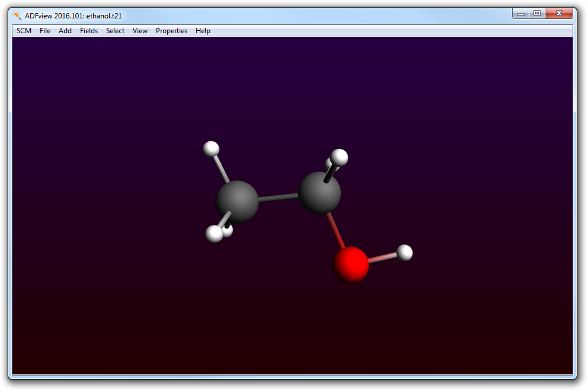Screen dimensions: 588x391
Task: Open the View menu
Action: 140,31
